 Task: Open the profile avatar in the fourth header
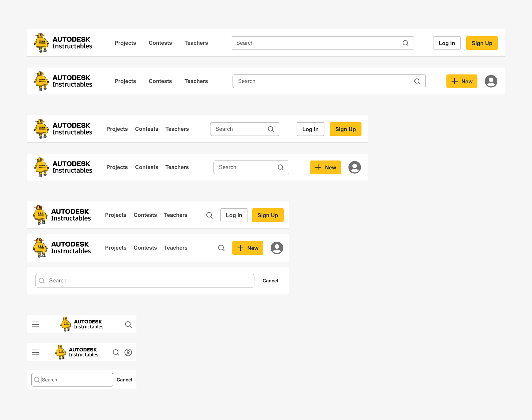355,167
